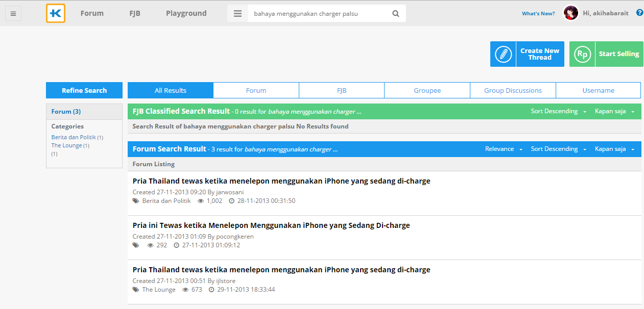Image resolution: width=644 pixels, height=309 pixels.
Task: Open The Lounge tag in third result
Action: [x=159, y=290]
